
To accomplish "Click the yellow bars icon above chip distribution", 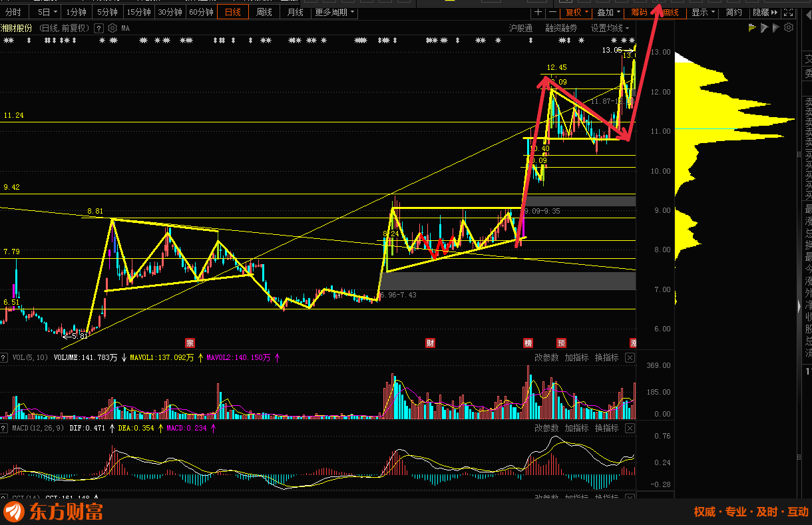I will [x=752, y=27].
